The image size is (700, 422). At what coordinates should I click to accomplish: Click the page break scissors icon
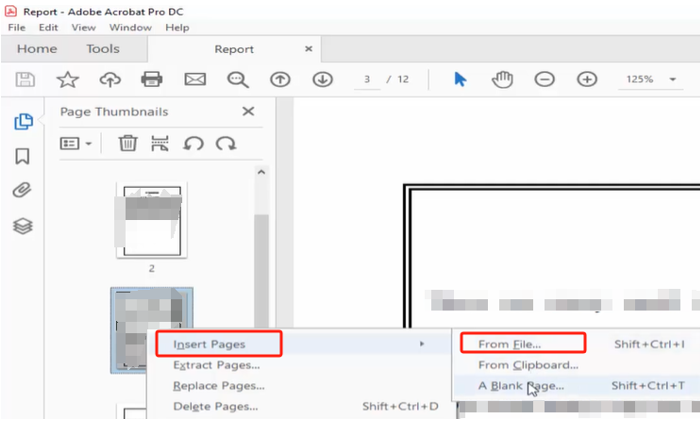[x=160, y=143]
